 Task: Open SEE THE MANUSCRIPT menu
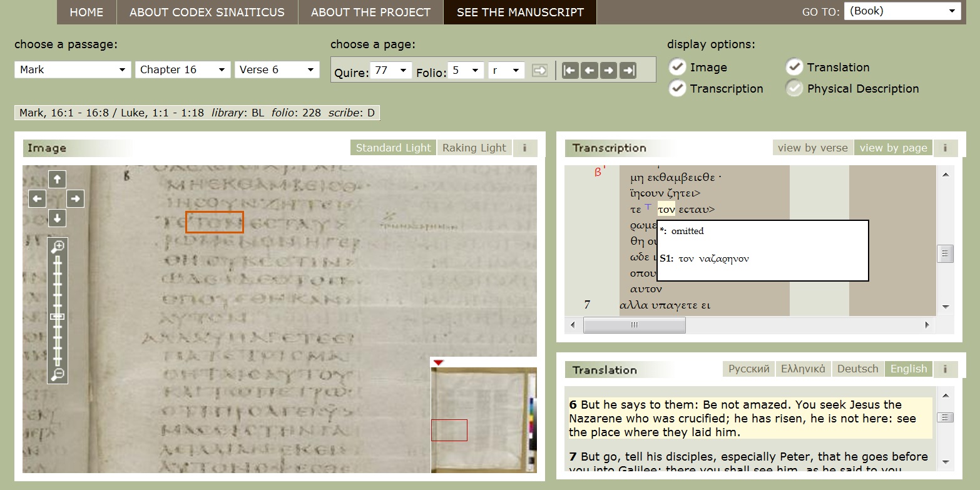pos(520,12)
